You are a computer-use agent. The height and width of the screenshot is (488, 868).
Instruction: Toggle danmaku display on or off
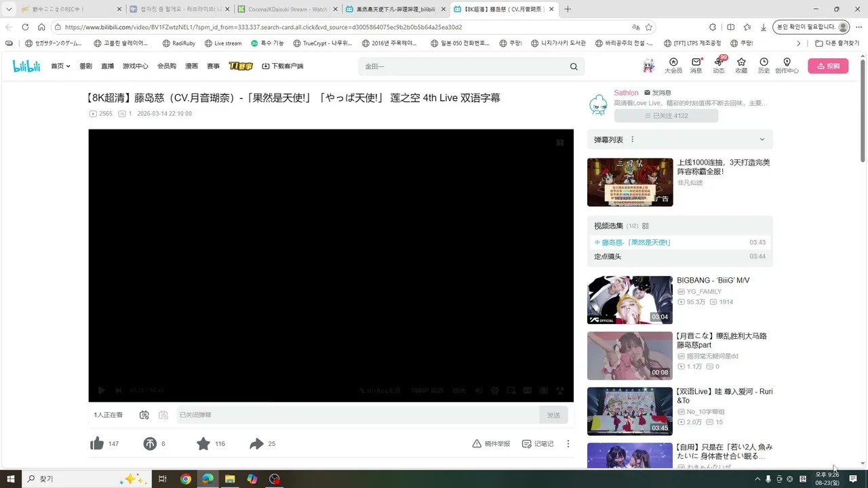tap(144, 415)
